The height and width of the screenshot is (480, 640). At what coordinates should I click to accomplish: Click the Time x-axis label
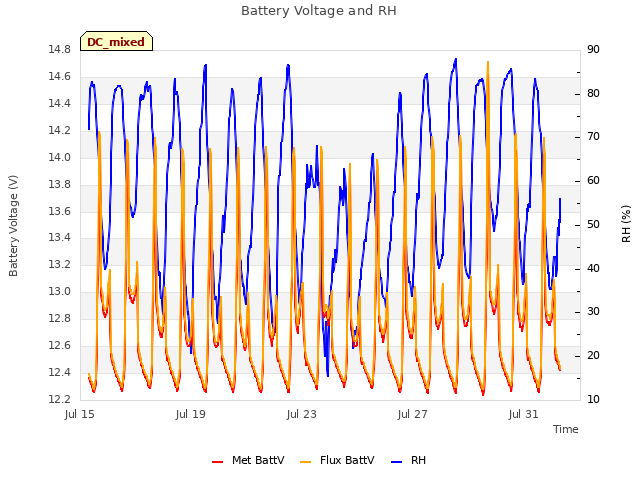click(x=565, y=429)
